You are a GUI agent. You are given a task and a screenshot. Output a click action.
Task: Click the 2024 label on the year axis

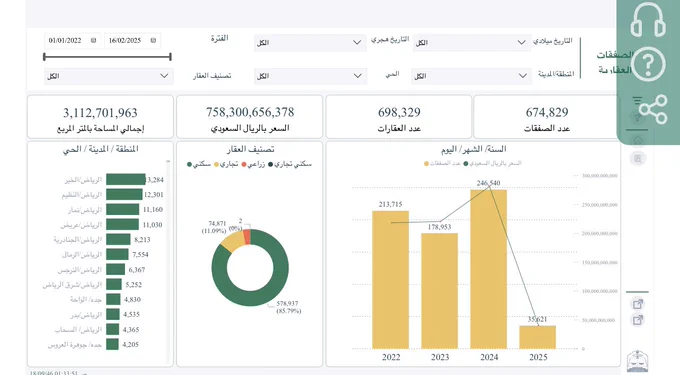point(489,357)
